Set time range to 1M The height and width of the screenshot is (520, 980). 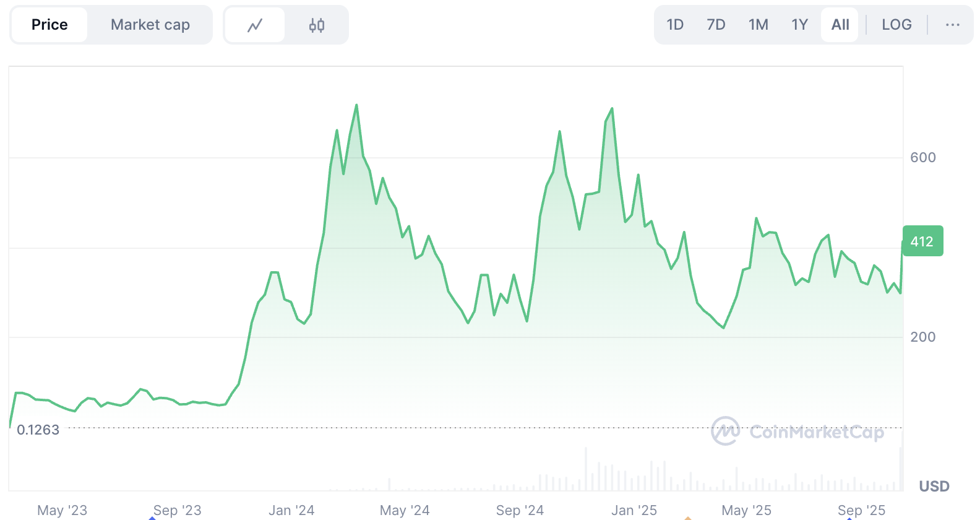(x=758, y=25)
